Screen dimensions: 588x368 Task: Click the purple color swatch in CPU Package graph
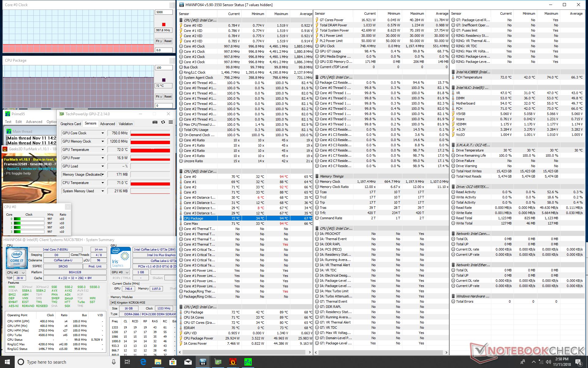(x=164, y=80)
